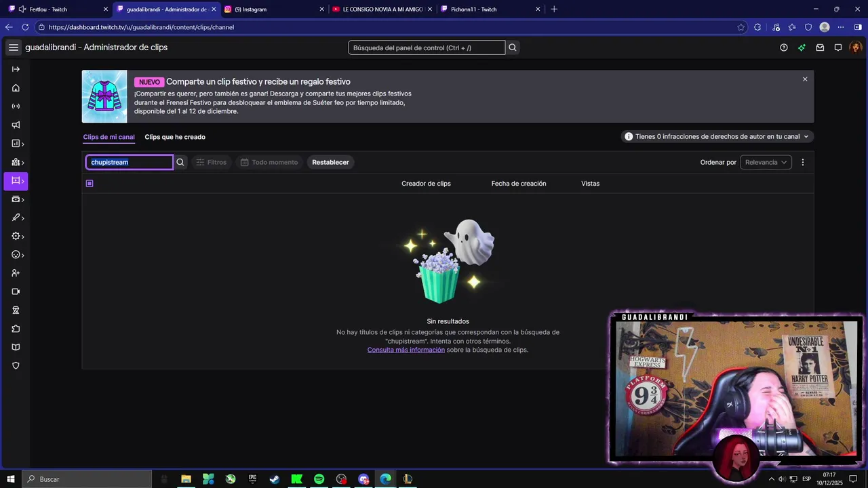Expand the Settings gear sidebar section
The width and height of the screenshot is (868, 488).
[18, 236]
